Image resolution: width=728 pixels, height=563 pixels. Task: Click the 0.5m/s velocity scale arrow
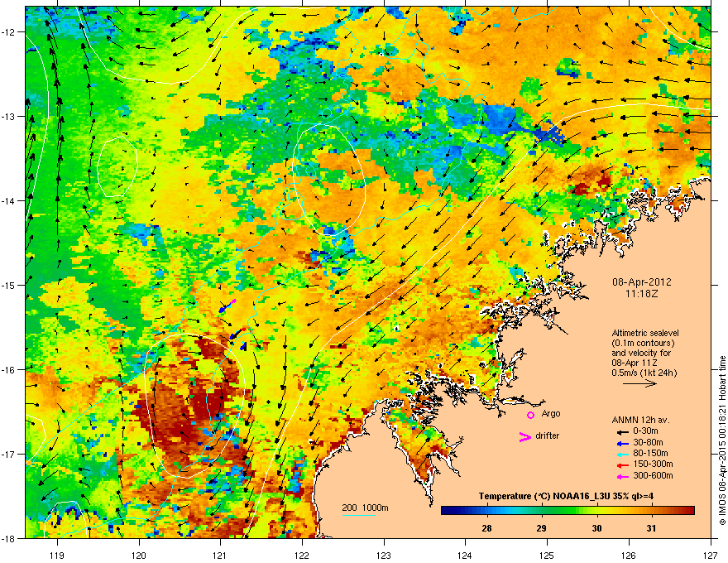pyautogui.click(x=639, y=383)
